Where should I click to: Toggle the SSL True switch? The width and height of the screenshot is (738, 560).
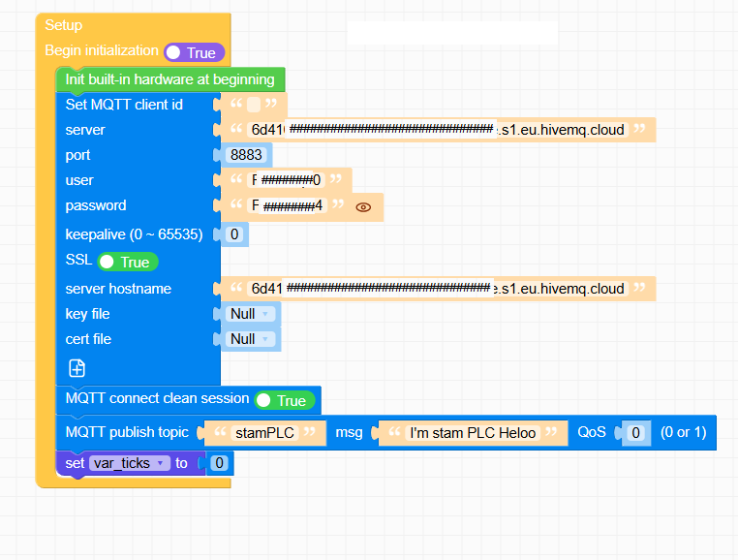click(x=128, y=262)
